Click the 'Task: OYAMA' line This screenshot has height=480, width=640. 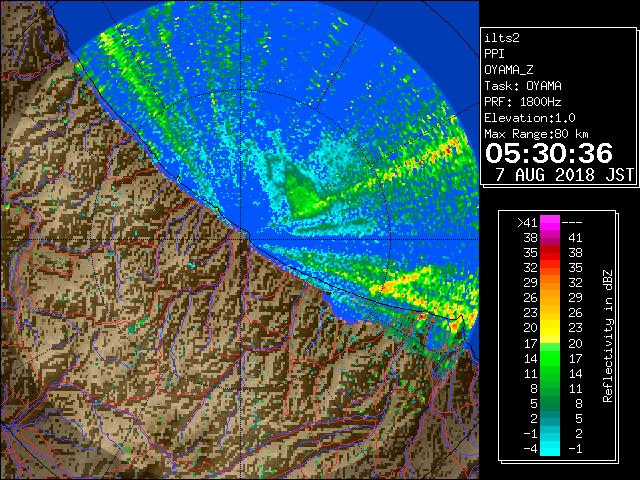pos(523,86)
